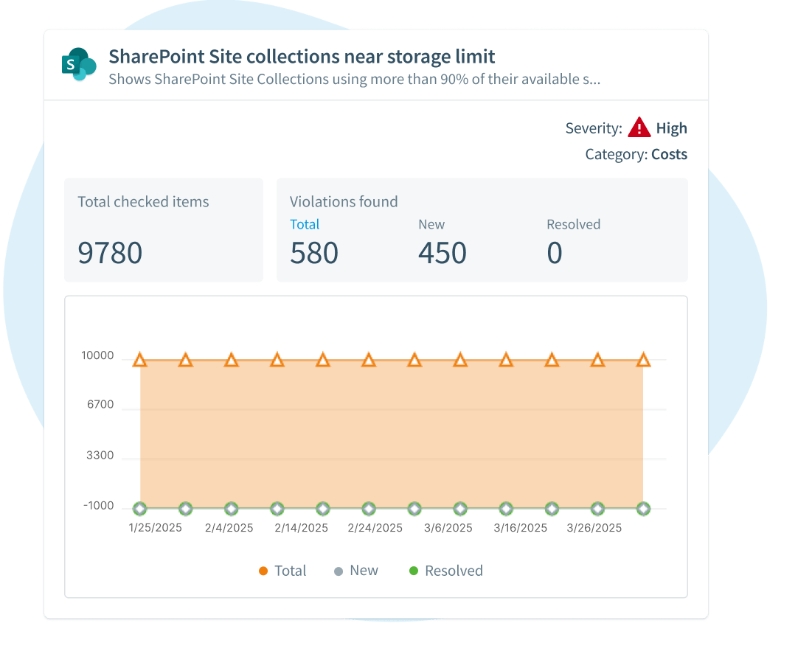
Task: Click the total violations value 580
Action: [314, 253]
